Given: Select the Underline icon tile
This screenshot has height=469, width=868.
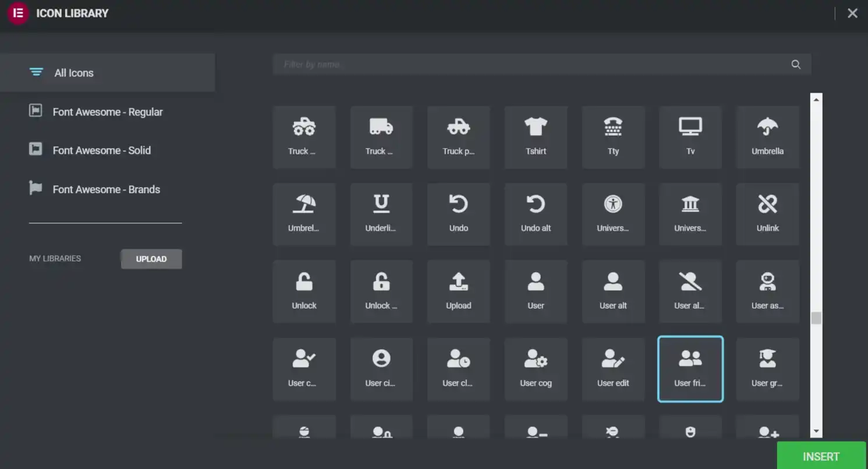Looking at the screenshot, I should point(381,214).
